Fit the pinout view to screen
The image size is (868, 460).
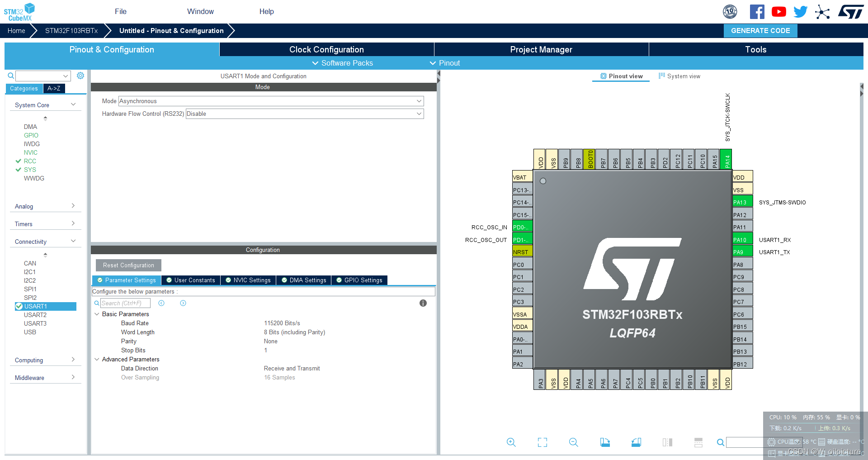[x=542, y=442]
